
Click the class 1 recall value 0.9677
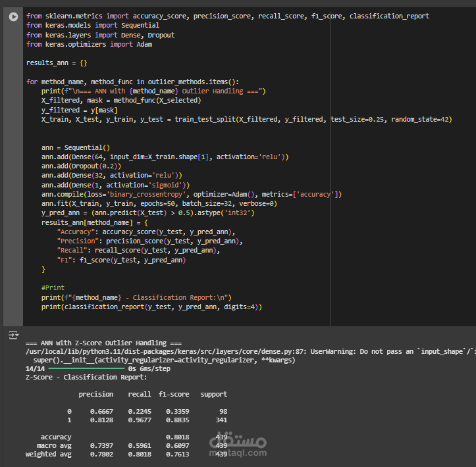(x=140, y=420)
